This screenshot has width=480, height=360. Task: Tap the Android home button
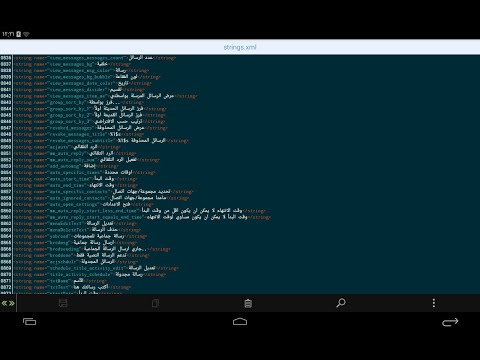240,321
